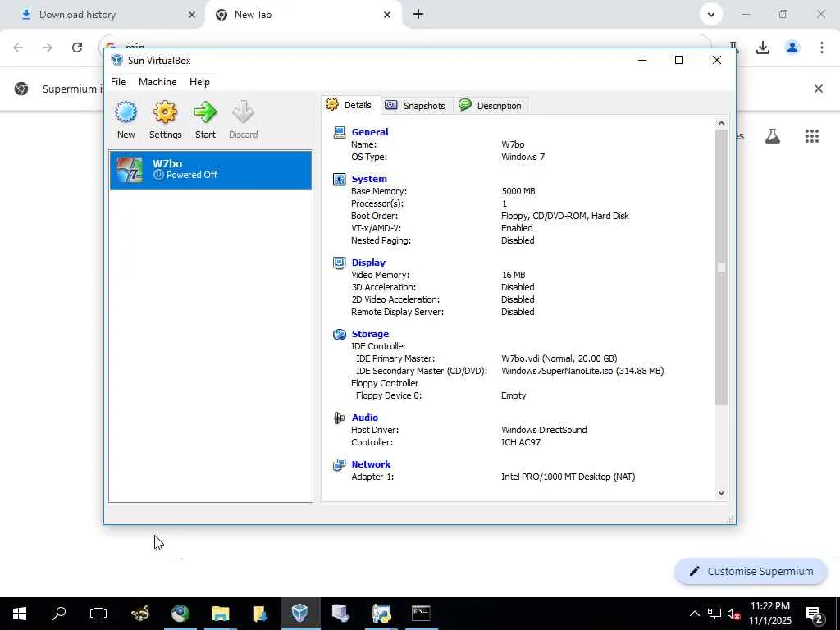This screenshot has width=840, height=630.
Task: Click the VirtualBox taskbar icon
Action: pos(300,614)
